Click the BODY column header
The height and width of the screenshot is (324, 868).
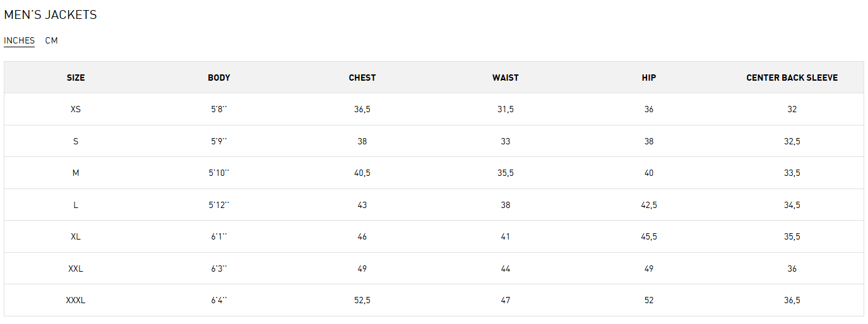click(219, 78)
